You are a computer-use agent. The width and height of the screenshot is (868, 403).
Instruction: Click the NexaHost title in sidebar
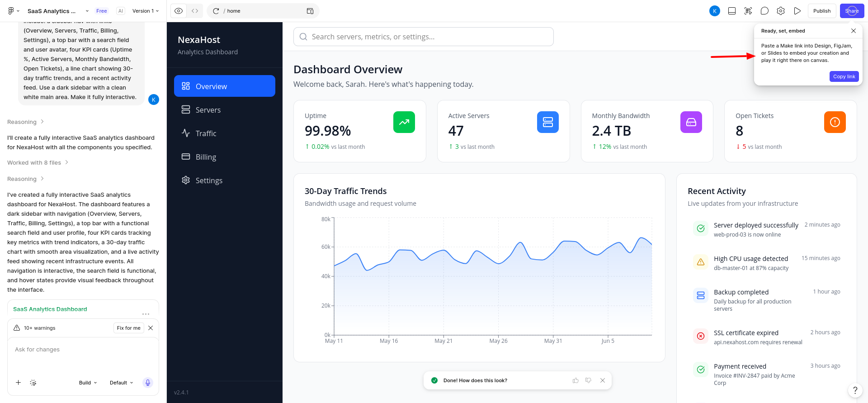coord(199,40)
